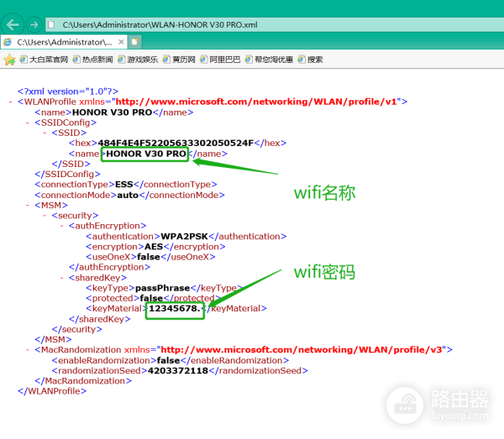Click the WLAN profile v1 namespace URL
This screenshot has height=439, width=504.
point(256,102)
